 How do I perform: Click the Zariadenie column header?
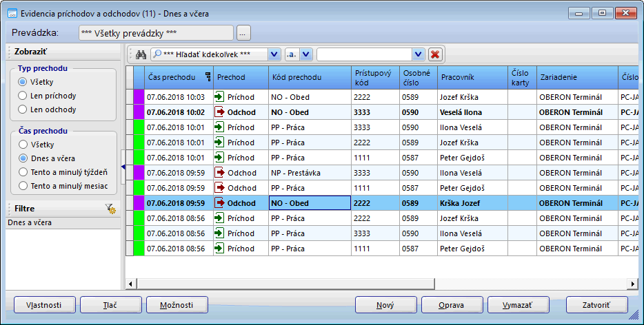tap(576, 78)
